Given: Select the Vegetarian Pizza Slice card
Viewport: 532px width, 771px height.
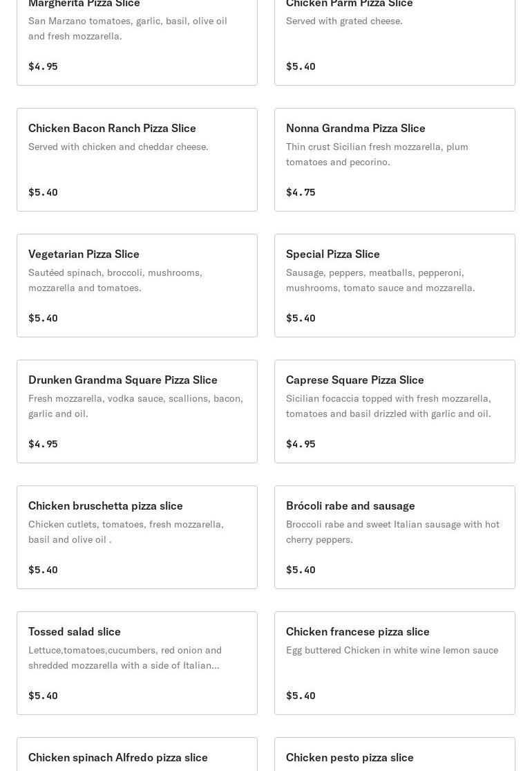Looking at the screenshot, I should click(x=137, y=286).
